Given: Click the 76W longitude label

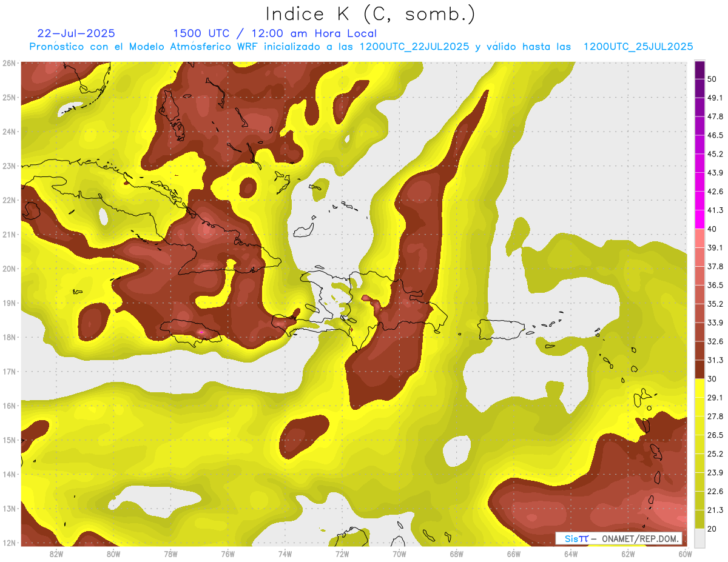Looking at the screenshot, I should pyautogui.click(x=227, y=554).
